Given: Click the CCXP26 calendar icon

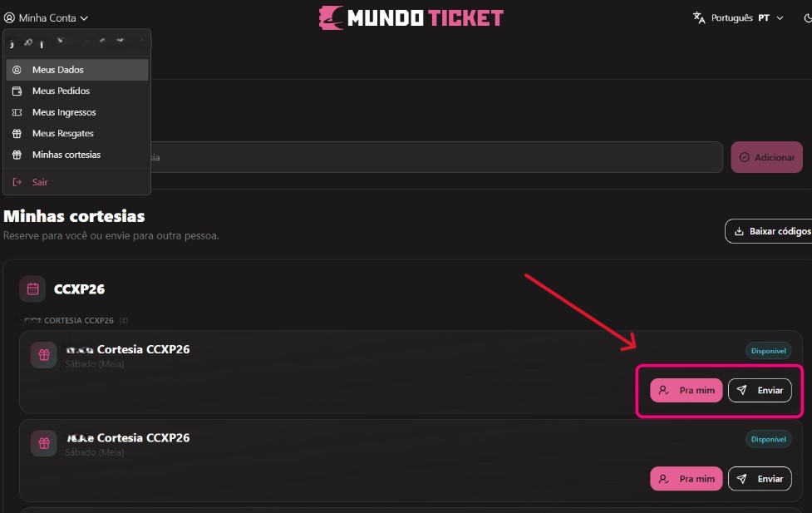Looking at the screenshot, I should pyautogui.click(x=32, y=289).
